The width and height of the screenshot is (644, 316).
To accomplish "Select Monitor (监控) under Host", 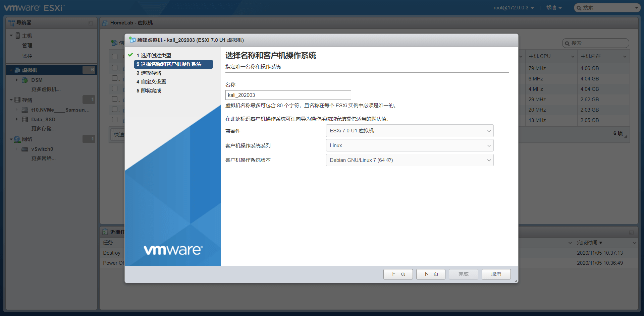I will pyautogui.click(x=27, y=56).
